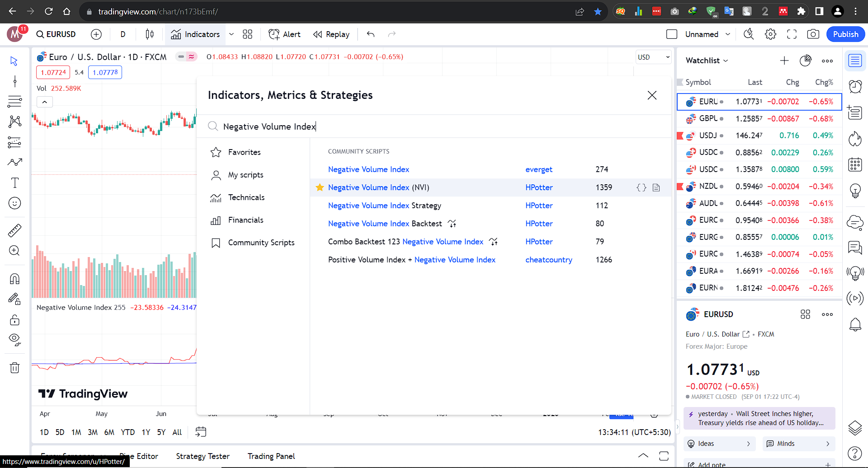Screen dimensions: 868x468
Task: Select the brush drawing tool
Action: pyautogui.click(x=14, y=162)
